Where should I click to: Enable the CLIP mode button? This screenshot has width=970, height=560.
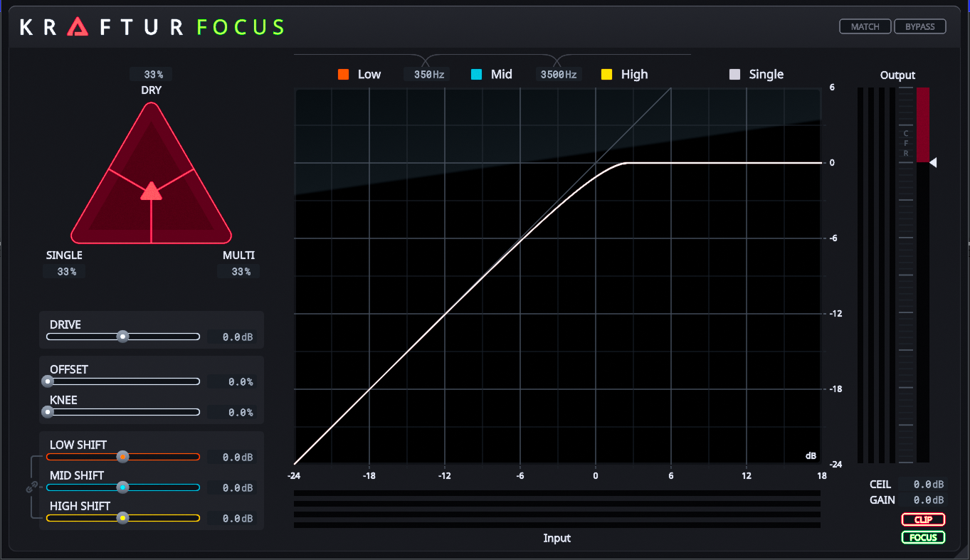click(x=923, y=519)
